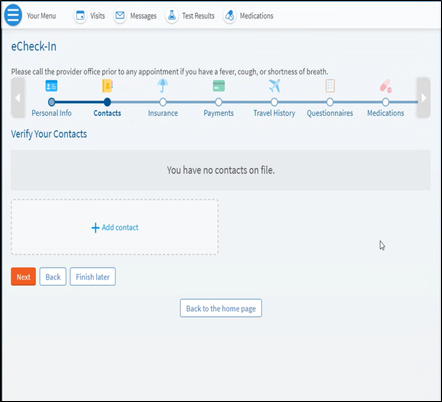Click the Medications pill icon in header

pos(229,16)
